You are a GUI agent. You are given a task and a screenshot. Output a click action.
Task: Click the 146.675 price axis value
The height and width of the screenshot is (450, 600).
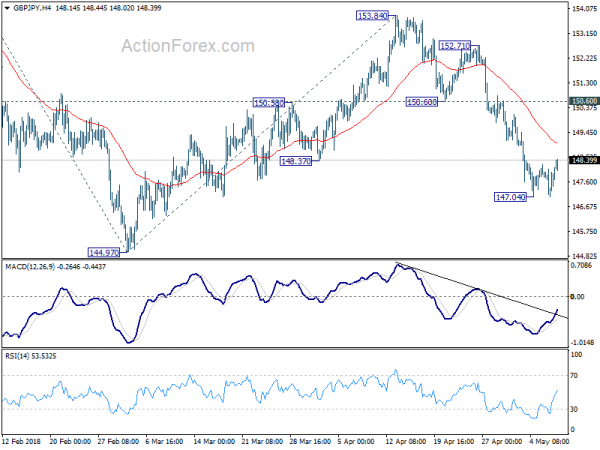(x=584, y=207)
